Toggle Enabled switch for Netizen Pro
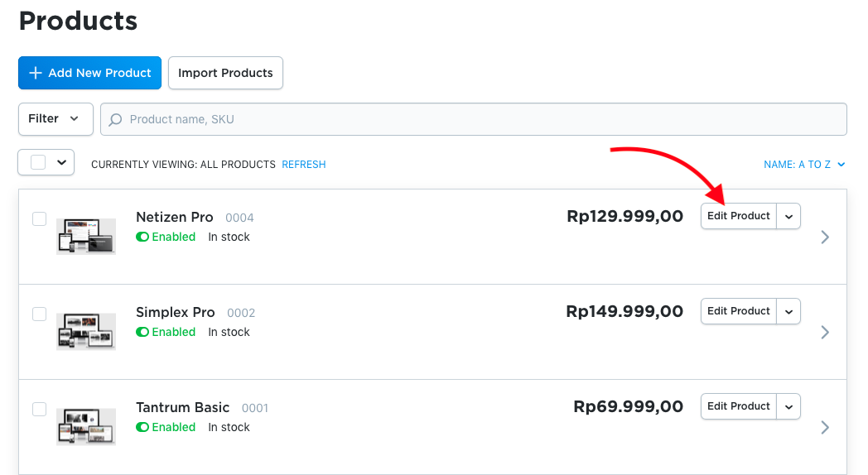The image size is (868, 475). [x=142, y=237]
